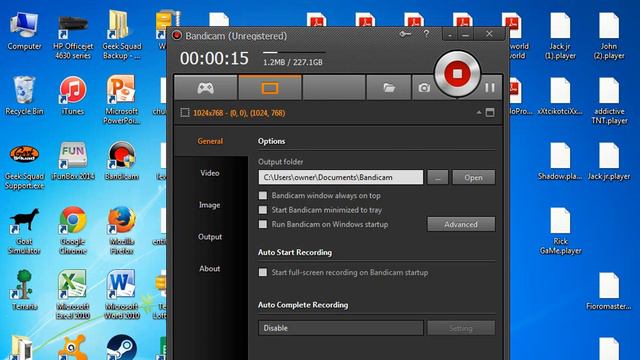Image resolution: width=640 pixels, height=360 pixels.
Task: Launch Goat Simulator shortcut
Action: pyautogui.click(x=24, y=231)
